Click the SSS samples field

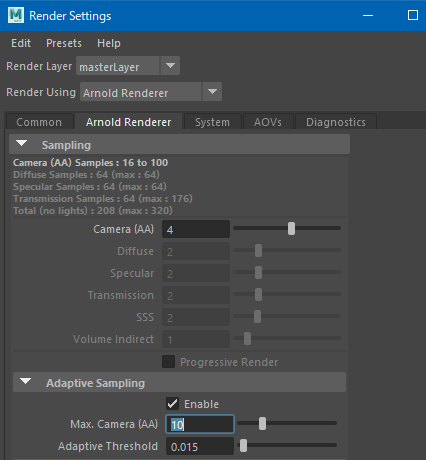pos(196,317)
